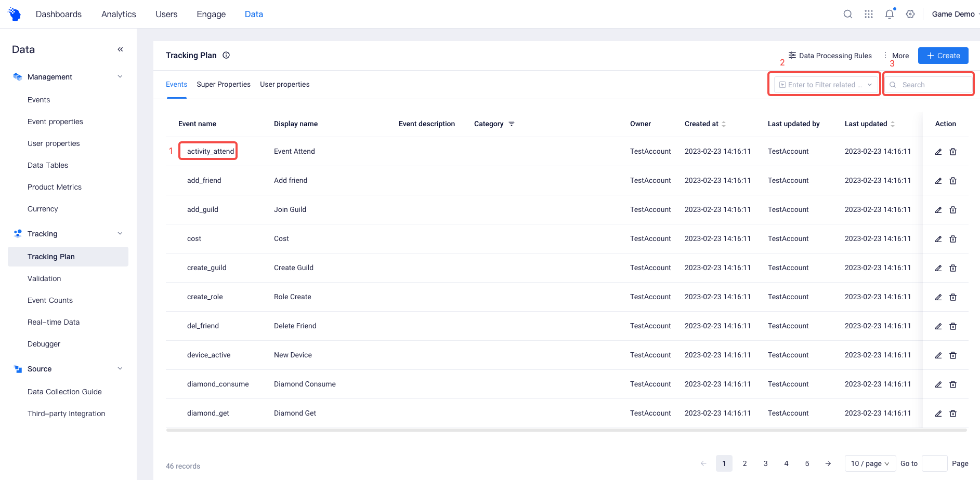This screenshot has width=980, height=480.
Task: Open the Game Demo project dropdown
Action: click(956, 14)
